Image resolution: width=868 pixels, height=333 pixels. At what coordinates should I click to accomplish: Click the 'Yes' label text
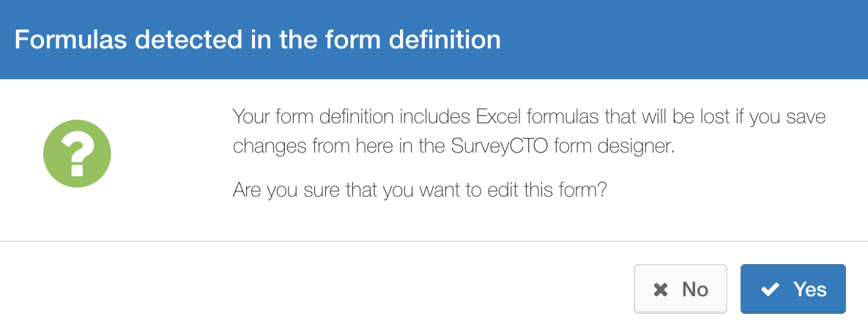tap(810, 289)
